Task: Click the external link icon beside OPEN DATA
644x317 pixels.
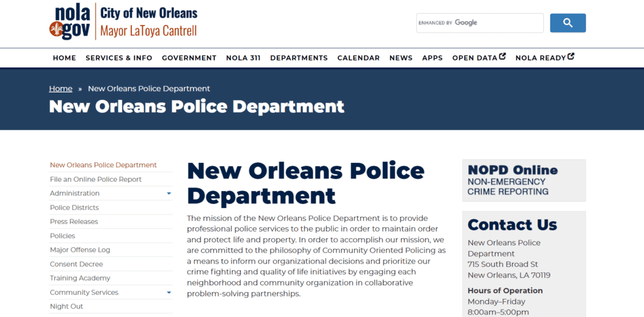Action: pyautogui.click(x=502, y=57)
